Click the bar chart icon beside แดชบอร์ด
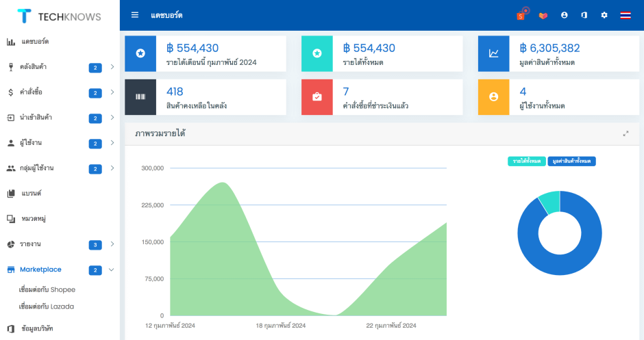644x340 pixels. [x=11, y=42]
